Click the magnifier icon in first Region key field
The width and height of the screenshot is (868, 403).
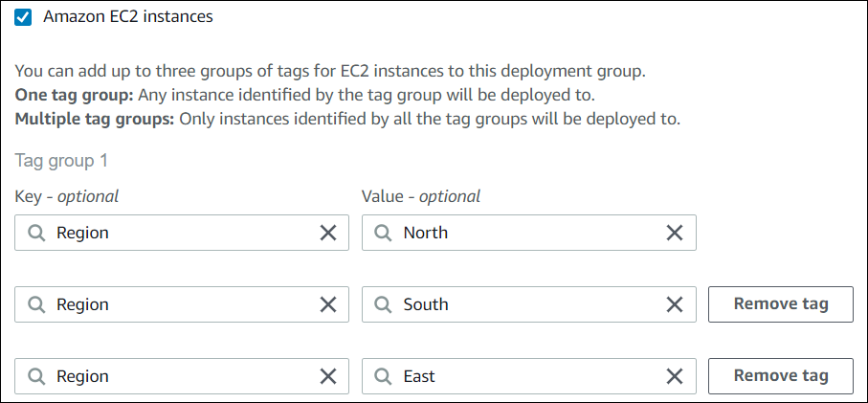tap(36, 233)
